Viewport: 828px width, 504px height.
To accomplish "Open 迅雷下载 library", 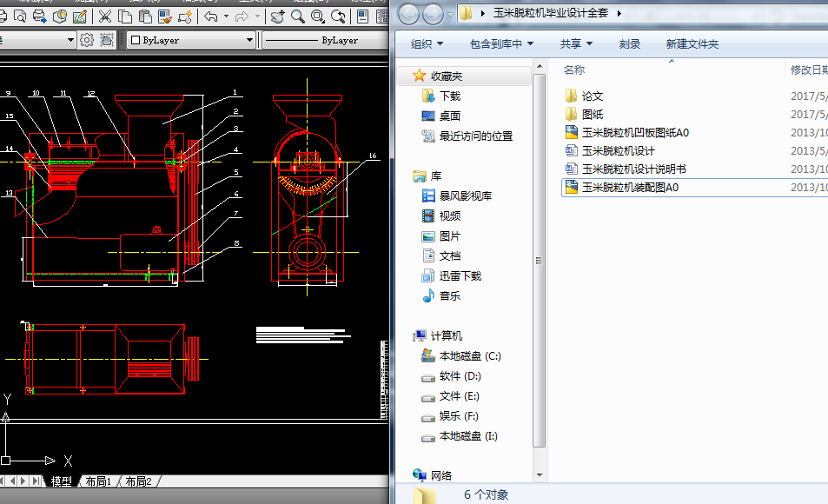I will [460, 275].
